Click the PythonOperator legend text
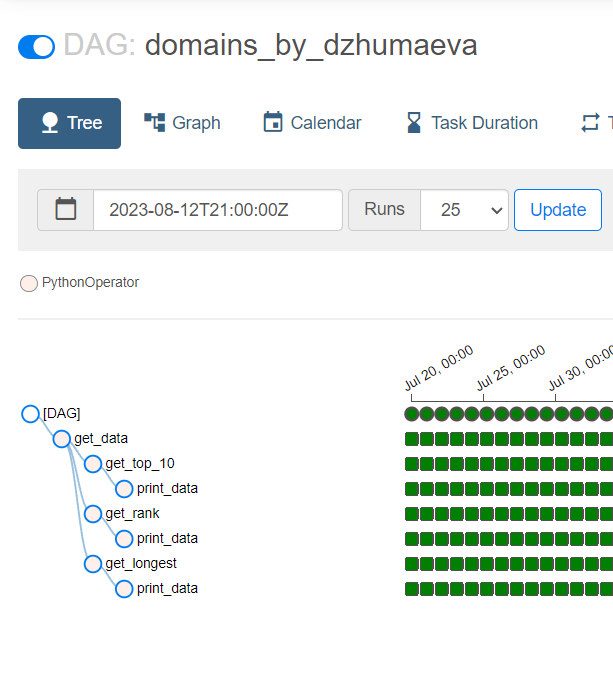Viewport: 613px width, 681px height. tap(90, 282)
